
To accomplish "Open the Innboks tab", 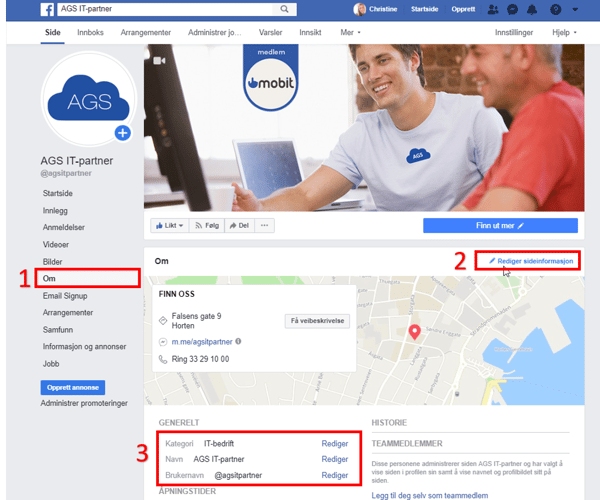I will (90, 33).
